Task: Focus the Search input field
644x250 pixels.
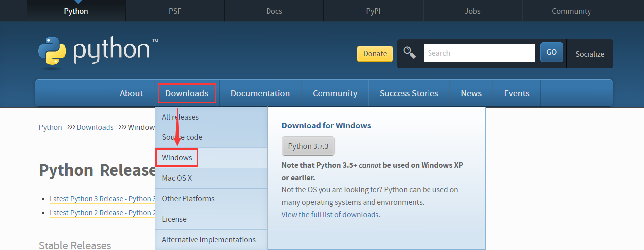Action: click(x=479, y=53)
